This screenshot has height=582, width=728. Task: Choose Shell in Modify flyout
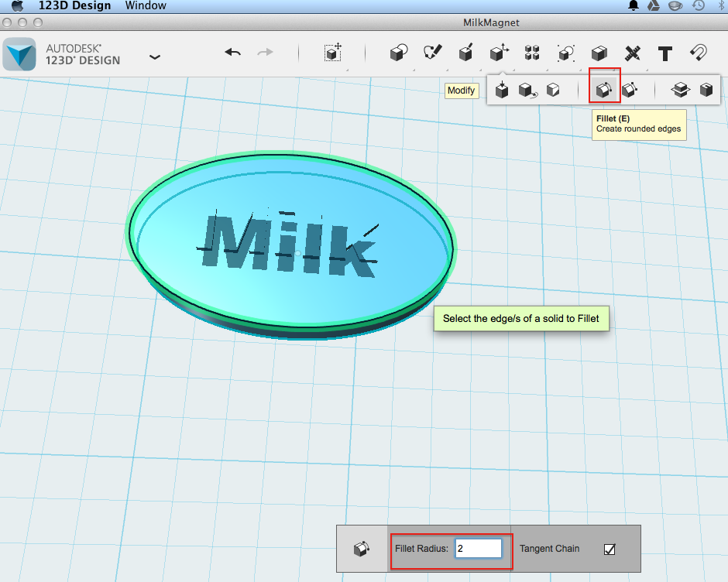pos(706,90)
